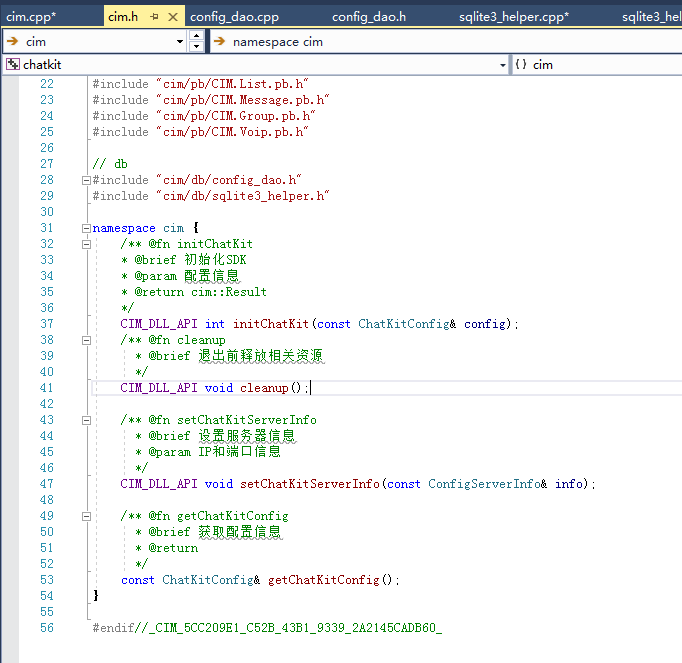Collapse the namespace cim block at line 31
The image size is (682, 663).
(86, 228)
